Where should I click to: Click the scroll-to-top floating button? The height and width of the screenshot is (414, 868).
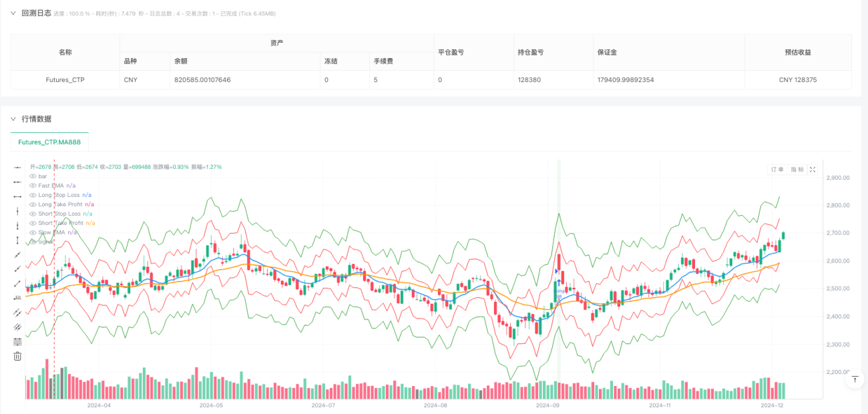pos(855,380)
